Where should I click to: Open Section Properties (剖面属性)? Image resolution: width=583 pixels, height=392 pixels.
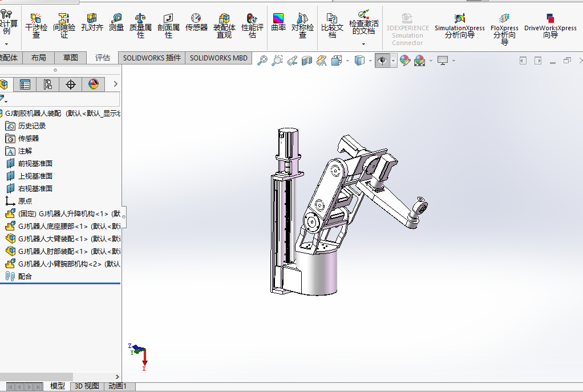[x=168, y=26]
